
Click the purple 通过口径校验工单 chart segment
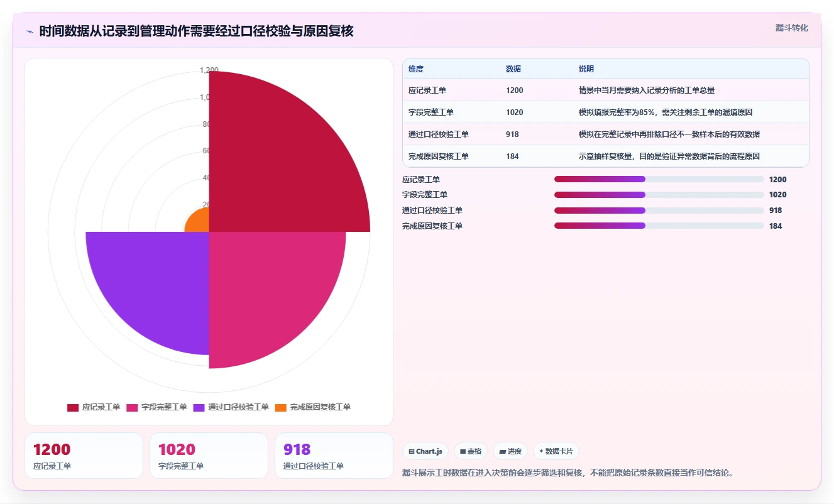point(157,283)
